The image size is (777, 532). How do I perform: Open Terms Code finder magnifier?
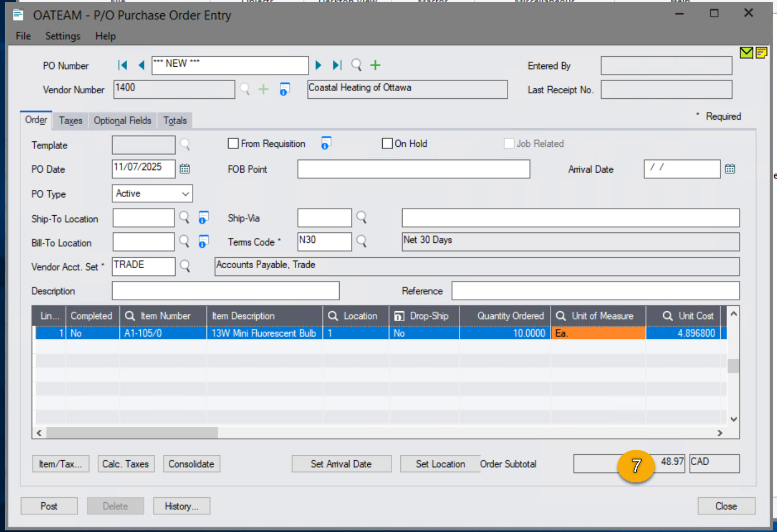362,241
